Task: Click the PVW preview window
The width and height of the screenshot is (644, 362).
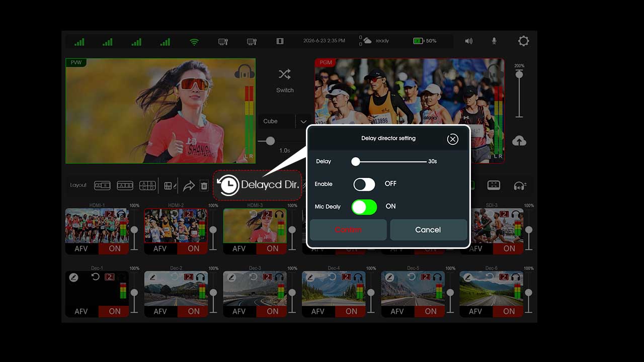Action: click(x=160, y=111)
